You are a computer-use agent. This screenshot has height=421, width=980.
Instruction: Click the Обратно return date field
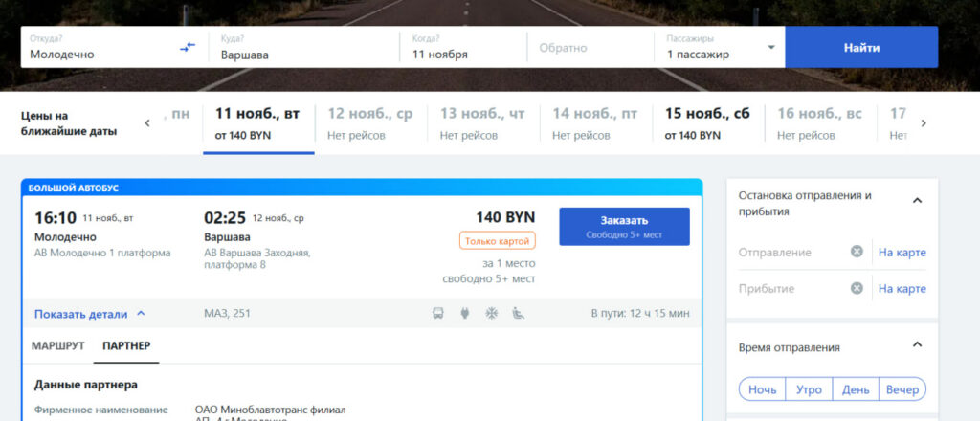coord(590,47)
